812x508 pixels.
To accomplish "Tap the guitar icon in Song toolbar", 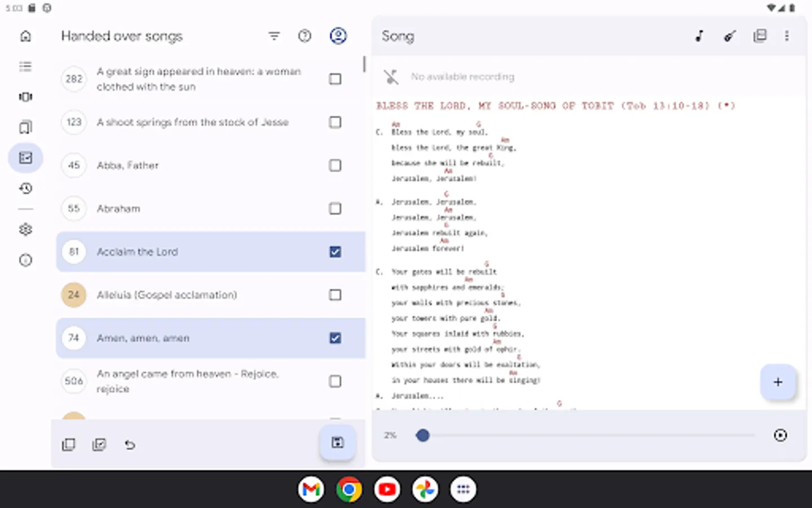I will (730, 36).
